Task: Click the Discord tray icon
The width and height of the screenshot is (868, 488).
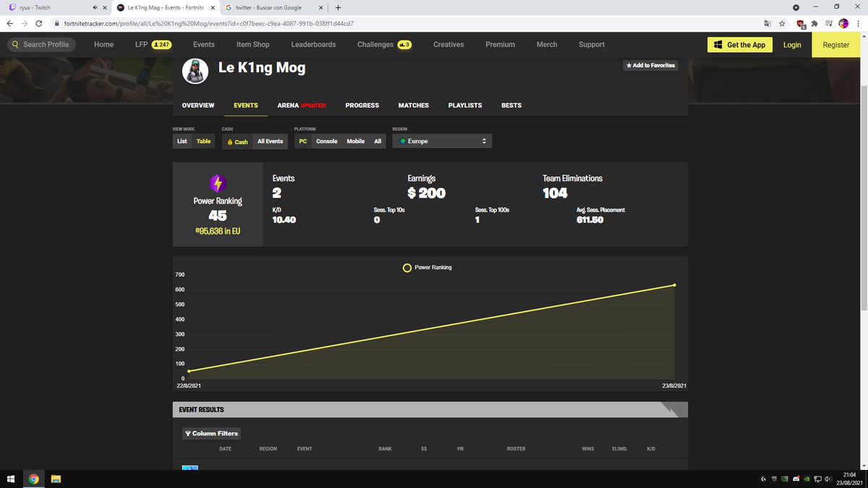Action: tap(796, 479)
